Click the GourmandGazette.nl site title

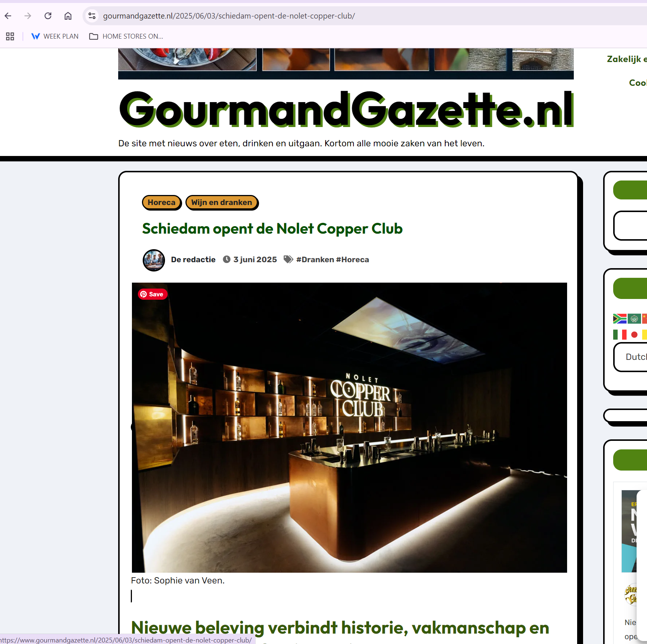click(346, 109)
